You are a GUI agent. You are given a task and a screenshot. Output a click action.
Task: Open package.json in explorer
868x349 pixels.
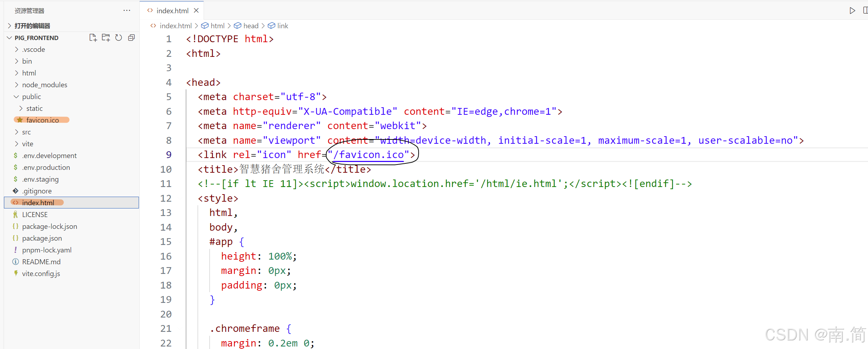(x=71, y=238)
